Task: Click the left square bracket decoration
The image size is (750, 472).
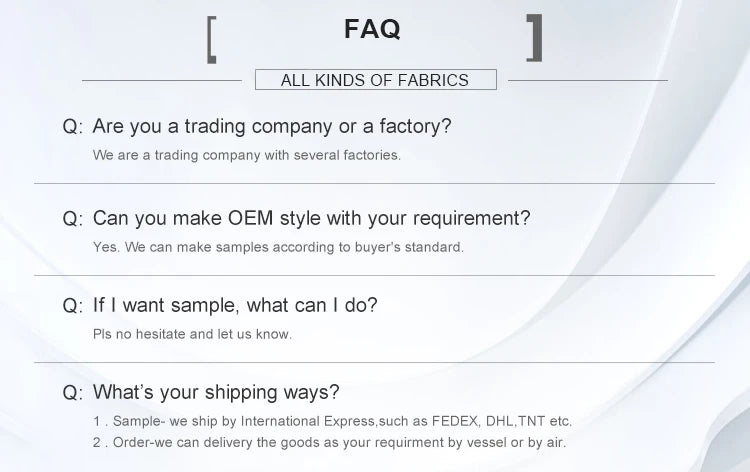Action: [212, 39]
